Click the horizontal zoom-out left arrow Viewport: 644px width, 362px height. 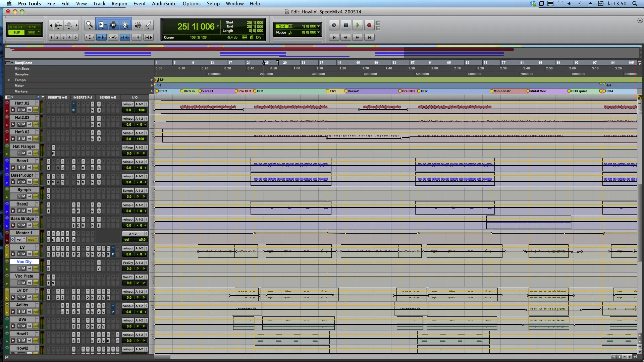(x=51, y=25)
